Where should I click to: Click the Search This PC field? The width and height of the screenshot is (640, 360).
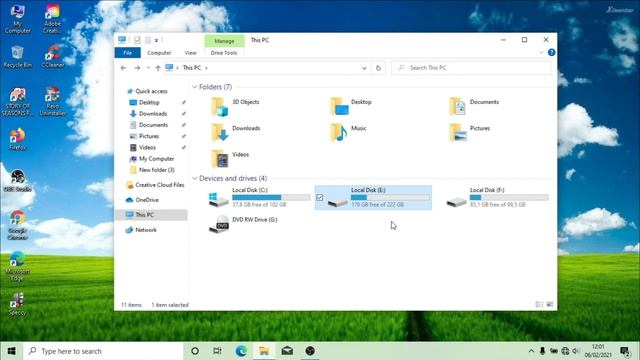click(x=471, y=68)
